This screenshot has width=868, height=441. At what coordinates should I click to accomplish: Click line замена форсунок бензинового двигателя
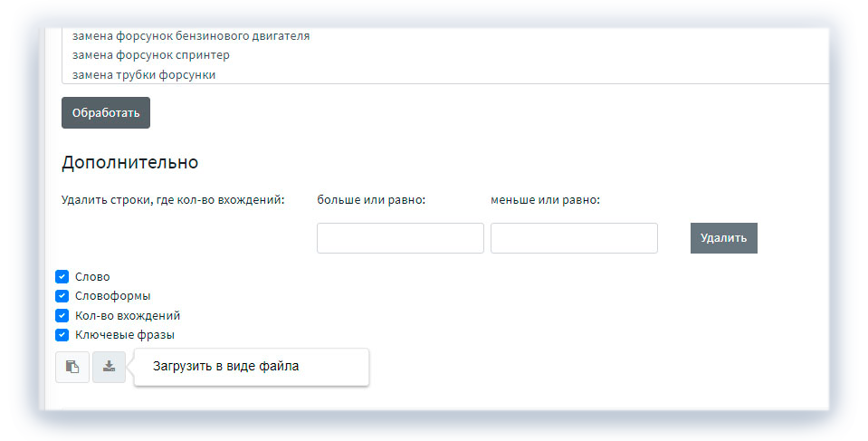(x=191, y=36)
